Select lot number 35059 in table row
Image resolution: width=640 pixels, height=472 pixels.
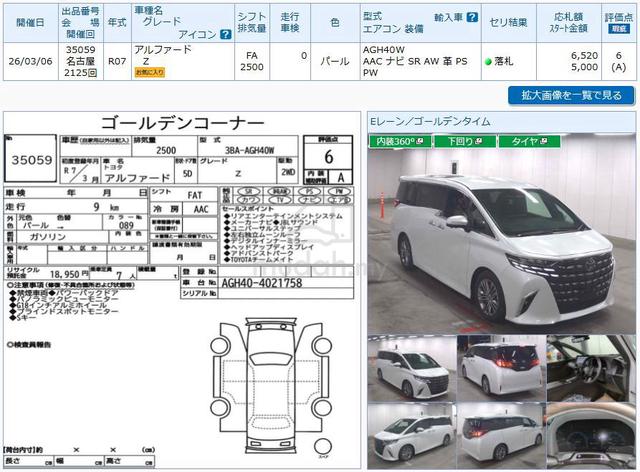[80, 50]
